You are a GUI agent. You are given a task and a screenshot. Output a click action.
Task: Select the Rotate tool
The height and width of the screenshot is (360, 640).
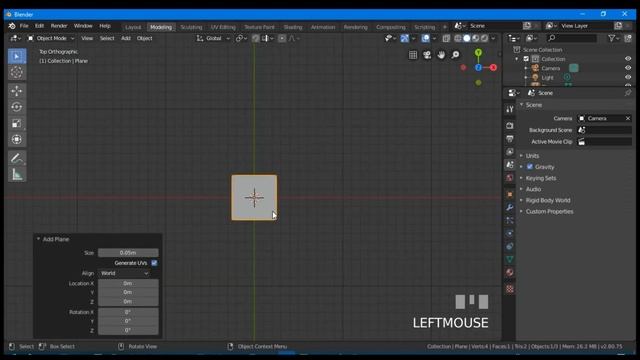17,107
